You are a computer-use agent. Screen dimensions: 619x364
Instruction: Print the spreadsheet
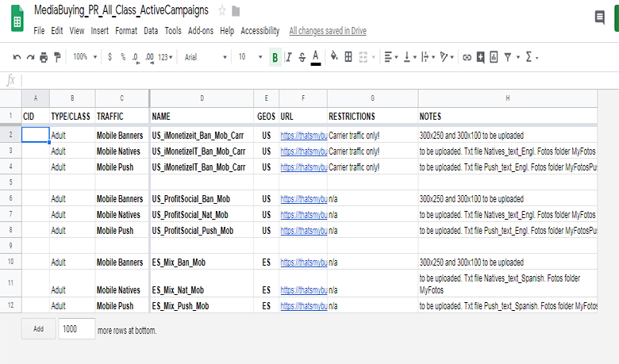pyautogui.click(x=44, y=58)
